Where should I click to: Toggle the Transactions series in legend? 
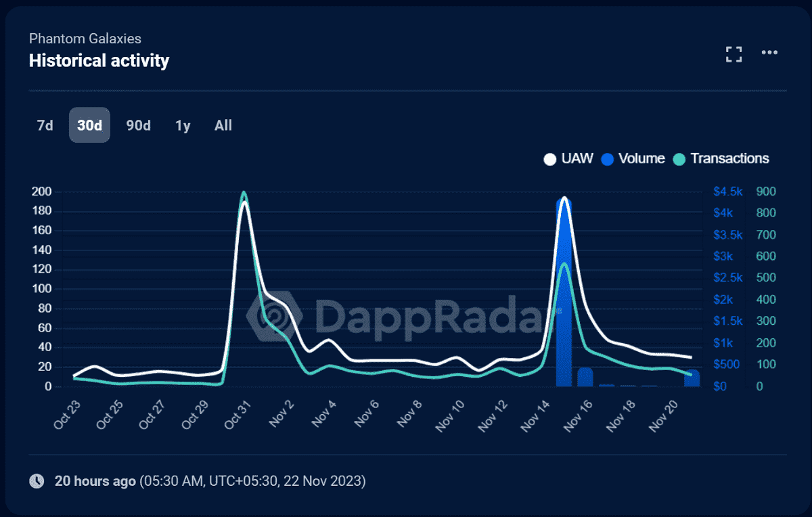[x=729, y=158]
